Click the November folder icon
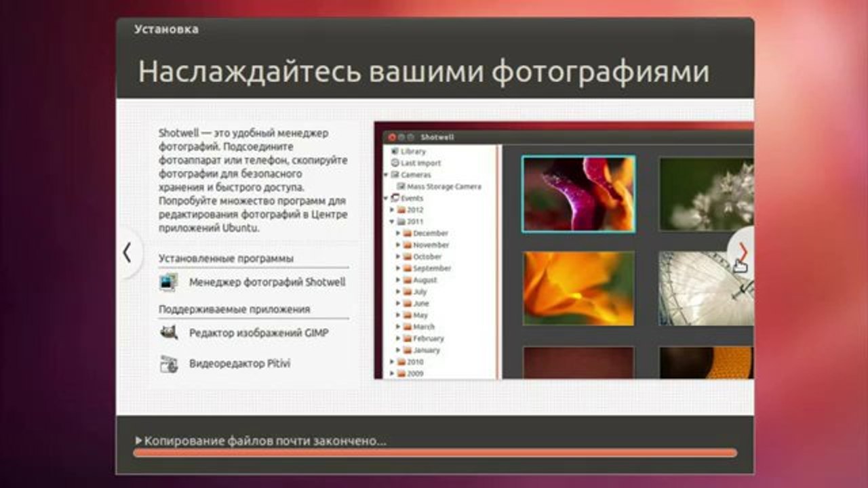Screen dimensions: 868x488 [407, 245]
